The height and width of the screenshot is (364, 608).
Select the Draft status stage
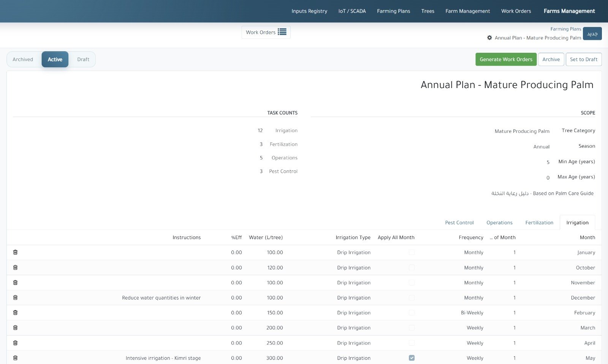pyautogui.click(x=83, y=59)
